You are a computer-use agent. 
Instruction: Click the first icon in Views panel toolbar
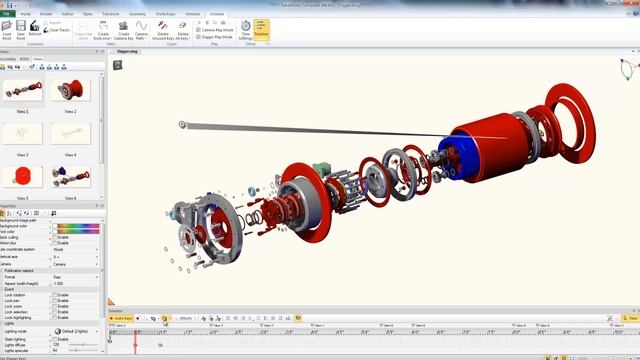[3, 67]
